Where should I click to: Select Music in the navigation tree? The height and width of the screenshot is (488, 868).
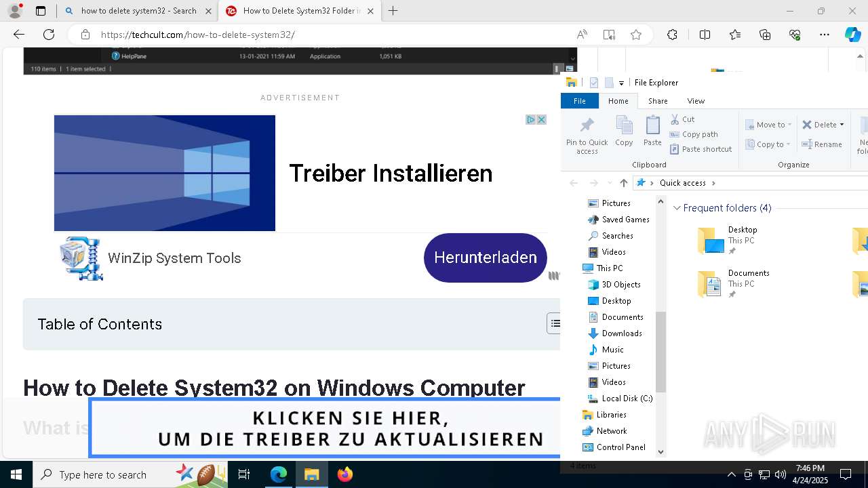tap(612, 350)
